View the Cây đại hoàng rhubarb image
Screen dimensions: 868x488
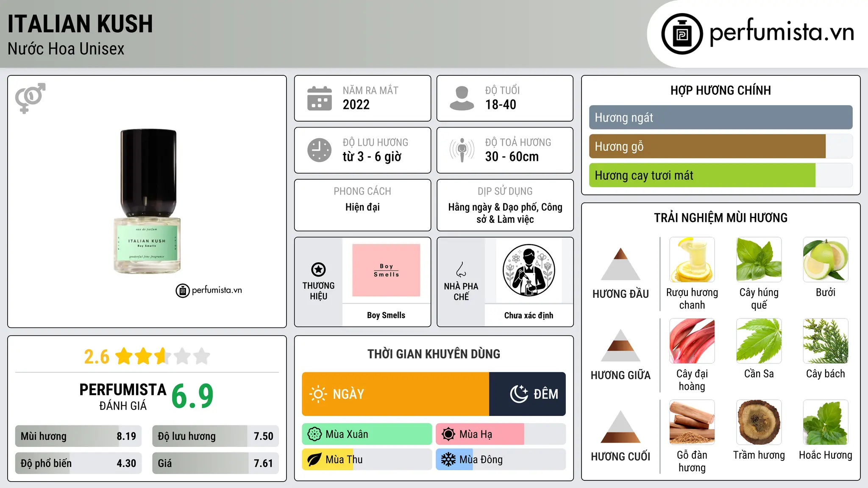(692, 341)
